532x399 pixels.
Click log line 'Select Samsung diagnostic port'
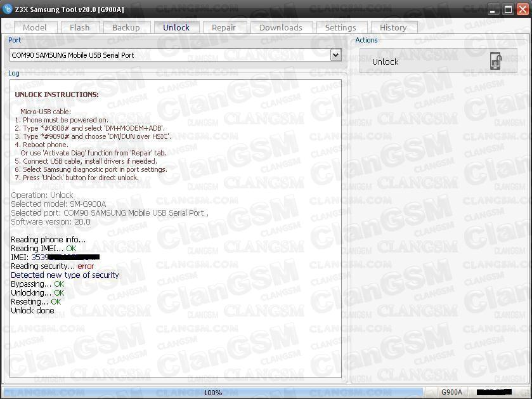[91, 169]
